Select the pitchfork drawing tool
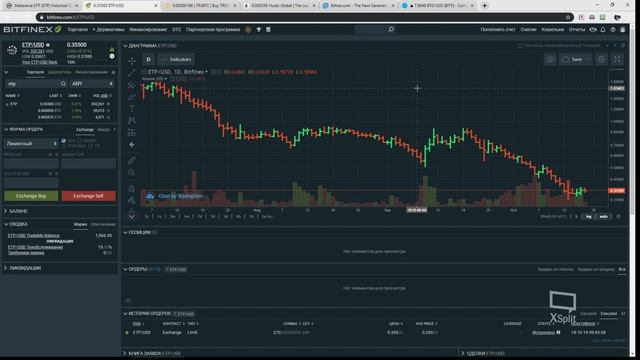The image size is (640, 360). click(x=131, y=85)
